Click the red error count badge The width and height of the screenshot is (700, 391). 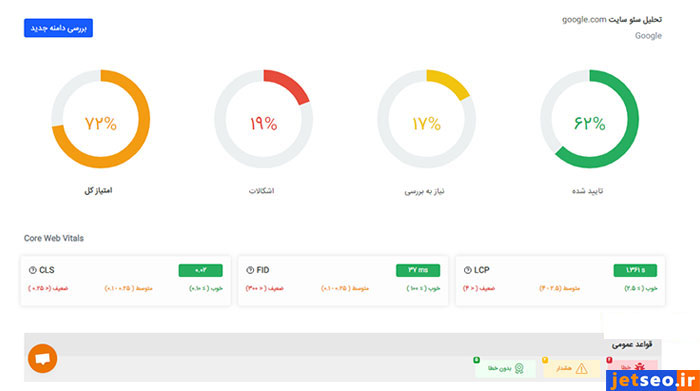(x=609, y=360)
